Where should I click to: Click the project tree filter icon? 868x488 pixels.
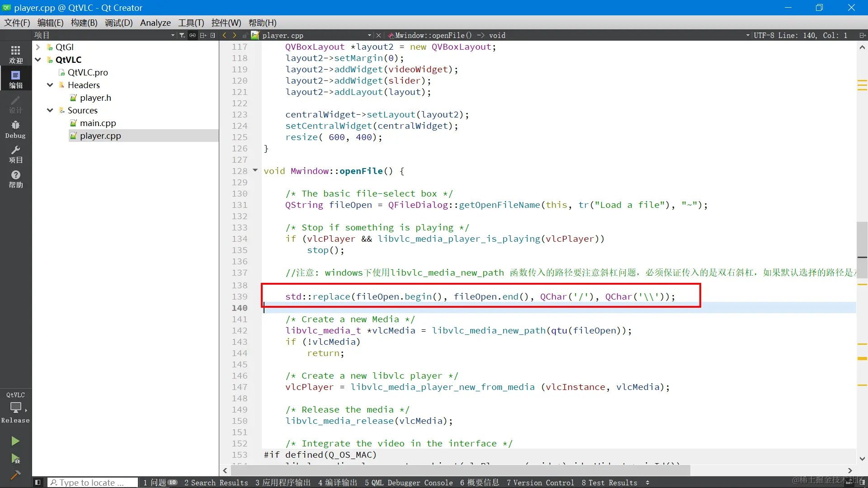(182, 35)
